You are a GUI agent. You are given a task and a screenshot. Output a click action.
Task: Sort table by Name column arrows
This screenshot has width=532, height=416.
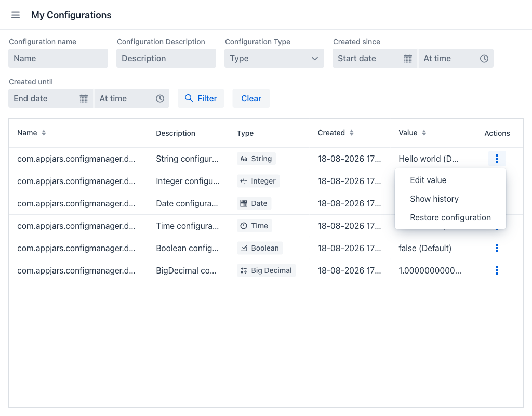click(x=44, y=133)
